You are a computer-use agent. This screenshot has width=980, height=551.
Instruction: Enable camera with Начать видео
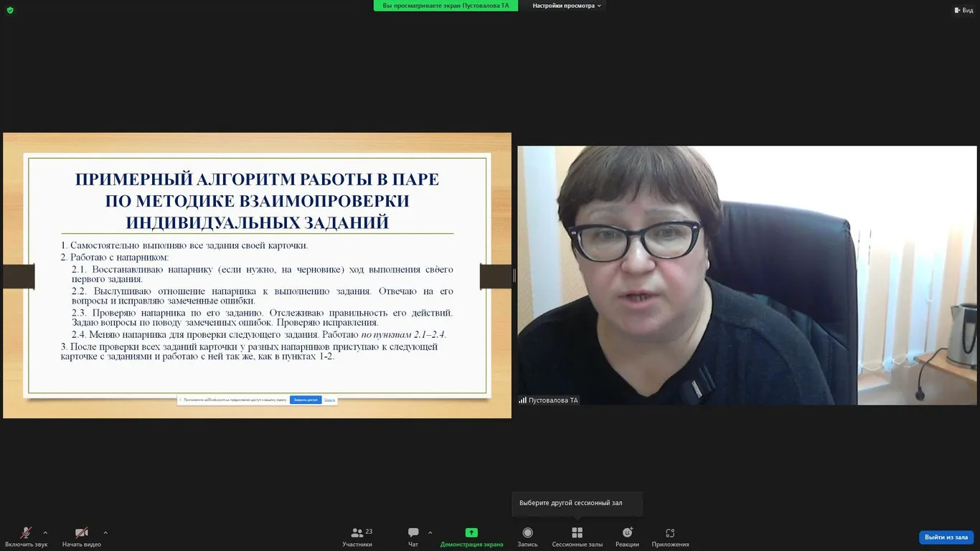click(80, 536)
